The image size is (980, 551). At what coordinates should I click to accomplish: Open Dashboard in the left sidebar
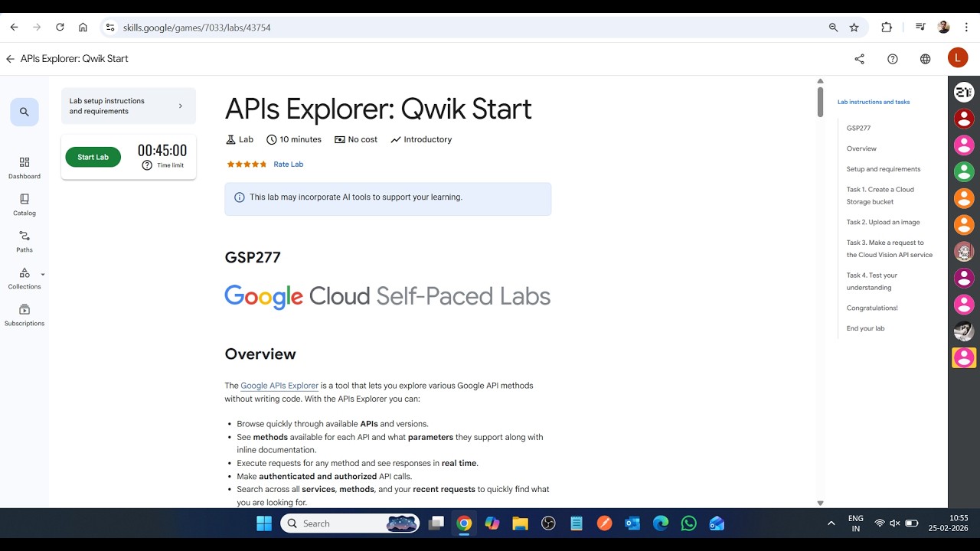pyautogui.click(x=24, y=168)
